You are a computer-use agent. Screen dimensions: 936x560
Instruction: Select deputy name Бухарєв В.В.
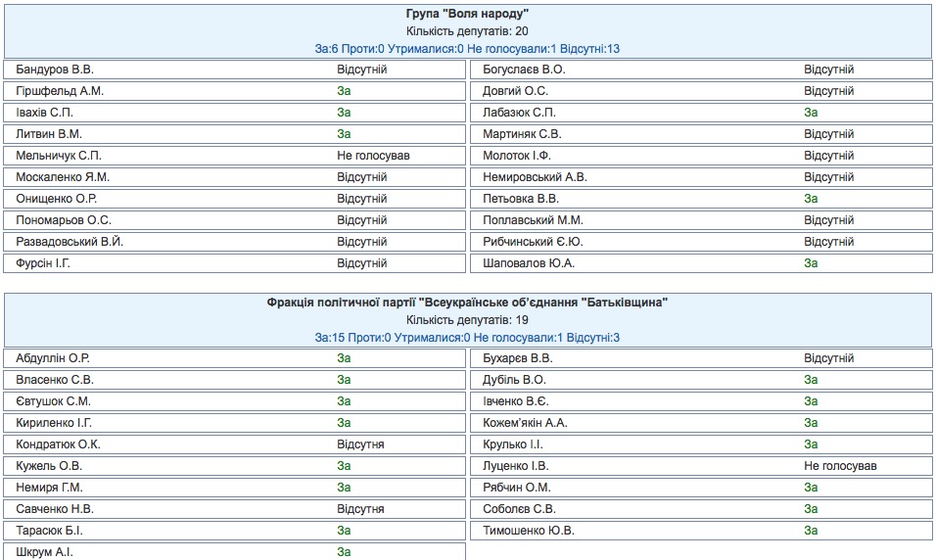click(x=518, y=358)
